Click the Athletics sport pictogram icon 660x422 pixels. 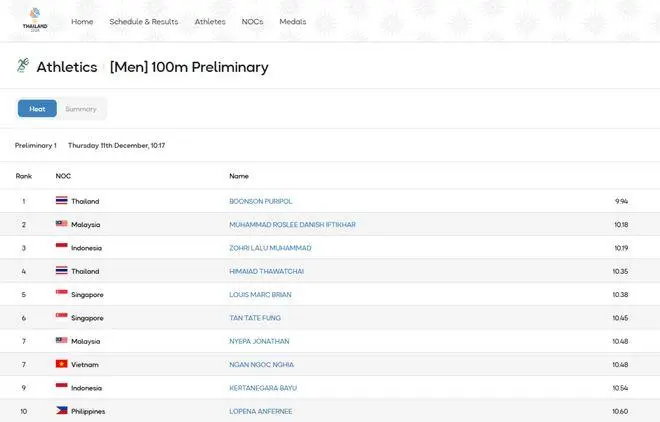22,67
